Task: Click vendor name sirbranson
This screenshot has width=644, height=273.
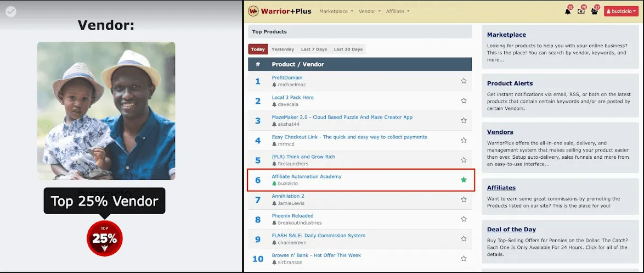Action: coord(290,263)
